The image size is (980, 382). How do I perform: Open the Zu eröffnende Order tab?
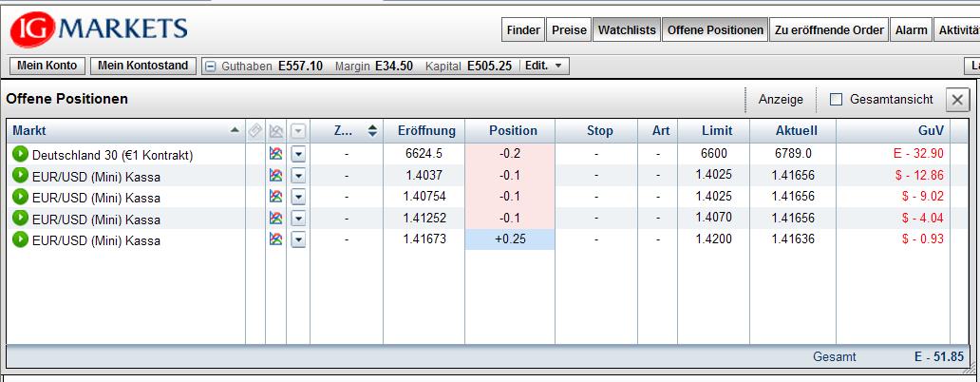829,30
